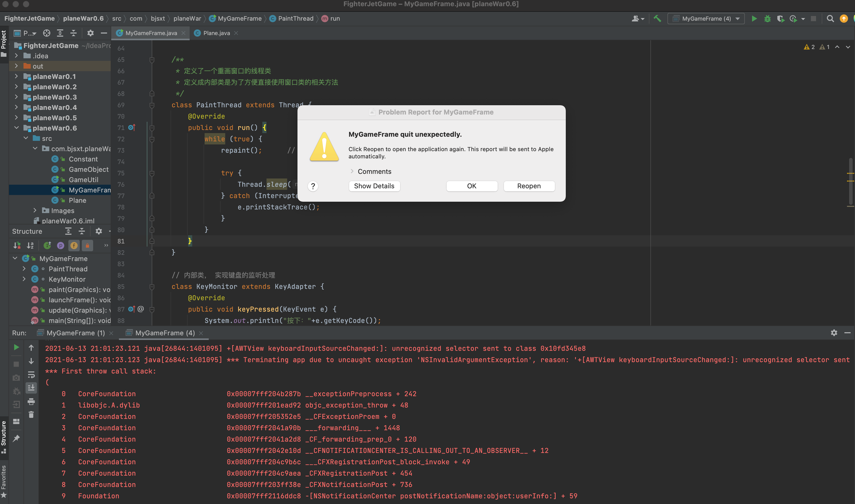The height and width of the screenshot is (504, 855).
Task: Expand Comments section in crash dialog
Action: (352, 172)
